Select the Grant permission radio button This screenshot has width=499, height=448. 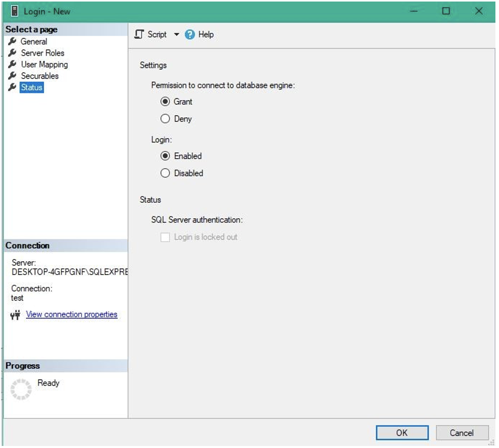click(x=165, y=102)
